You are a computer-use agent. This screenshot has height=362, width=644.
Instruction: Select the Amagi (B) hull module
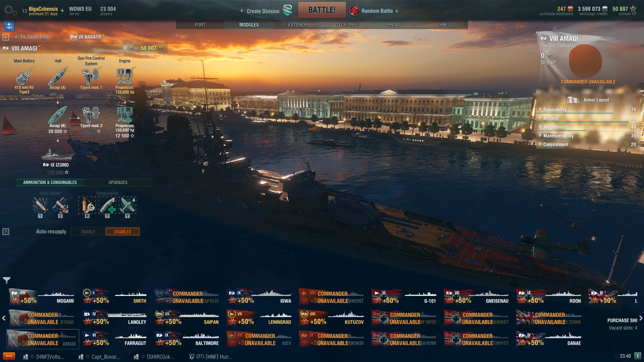pyautogui.click(x=58, y=115)
